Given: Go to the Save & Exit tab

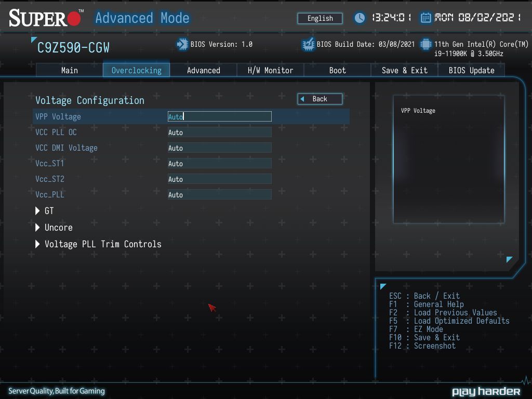Looking at the screenshot, I should pos(404,70).
